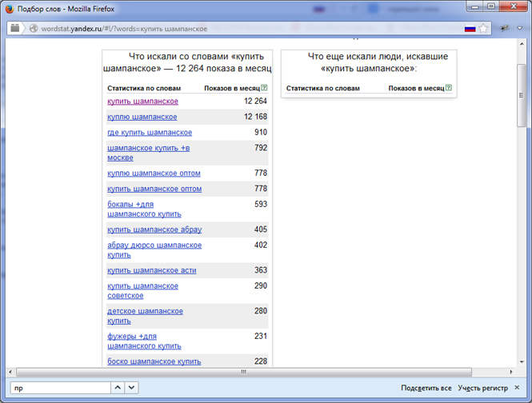
Task: Minimize the Firefox window
Action: [x=475, y=6]
